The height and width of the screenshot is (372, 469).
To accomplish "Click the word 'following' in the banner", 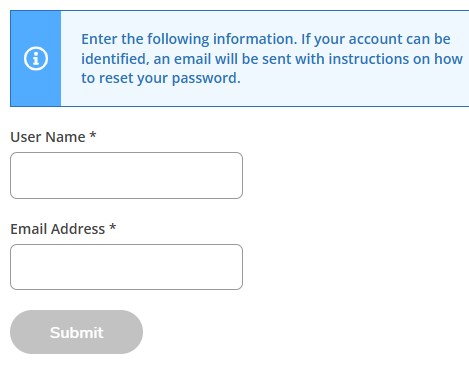I will tap(178, 39).
